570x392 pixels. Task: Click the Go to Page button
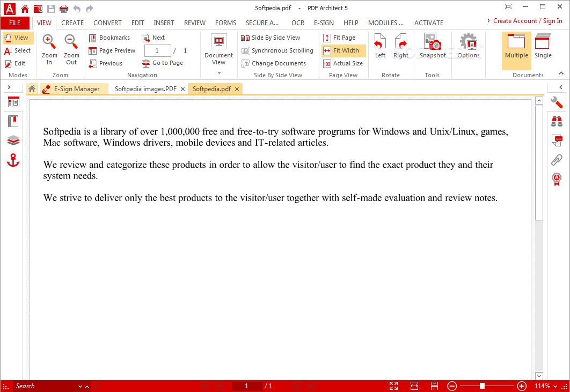163,63
